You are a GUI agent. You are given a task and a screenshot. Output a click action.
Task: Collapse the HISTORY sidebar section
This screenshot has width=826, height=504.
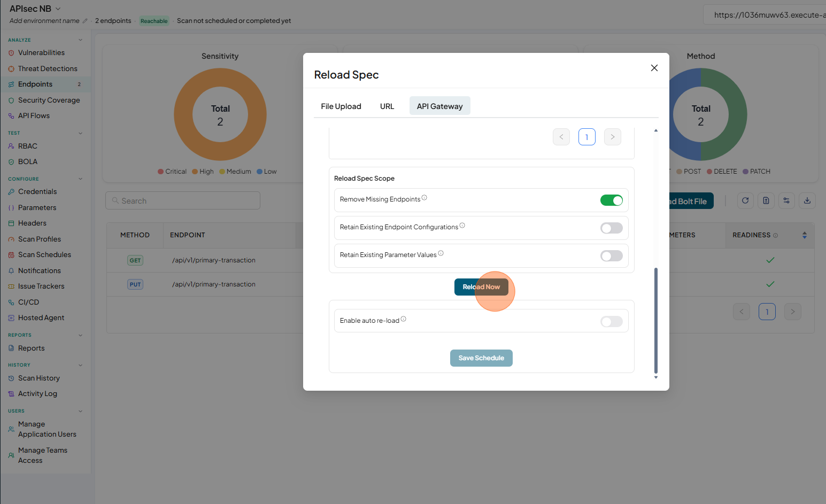81,365
